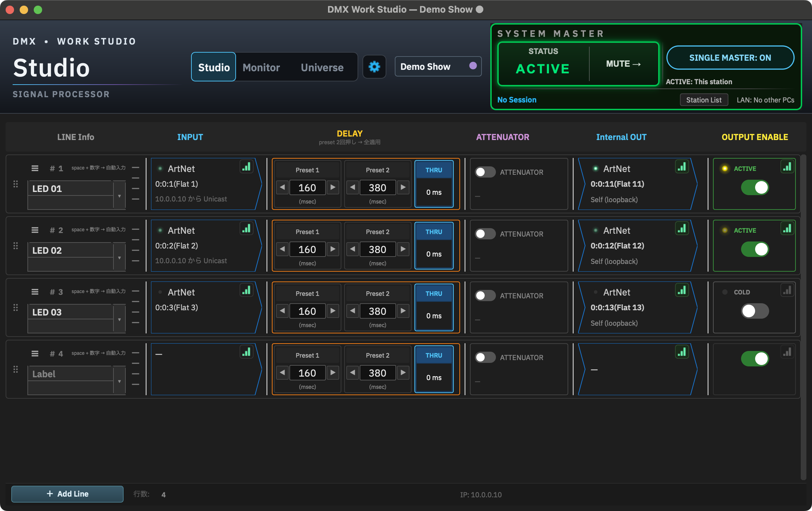Select the Studio tab

click(x=214, y=67)
